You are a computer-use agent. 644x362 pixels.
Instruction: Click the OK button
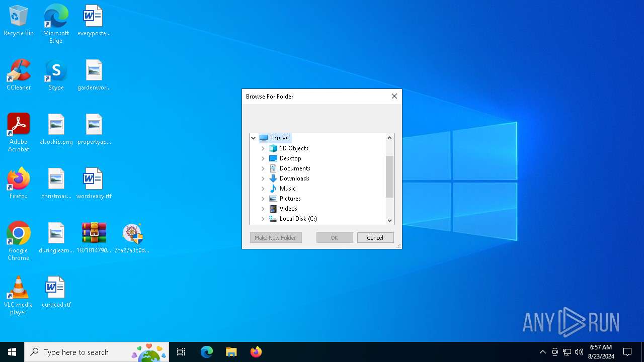tap(335, 238)
